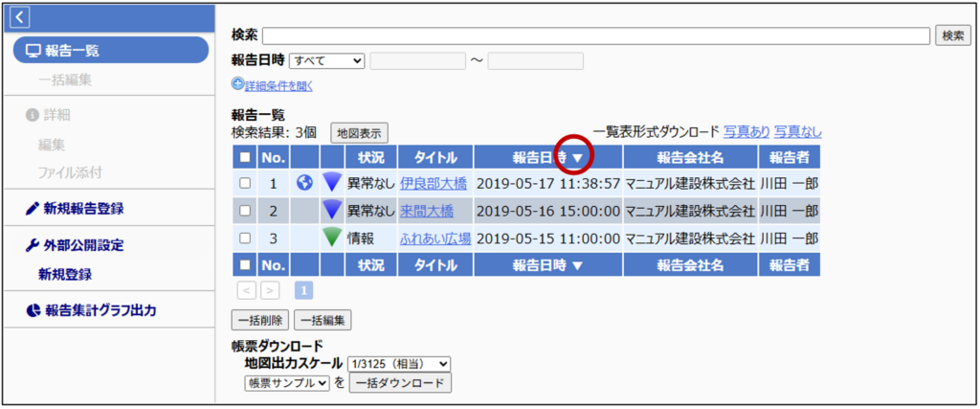Open the 伊良部大橋 report link
This screenshot has height=409, width=980.
434,184
